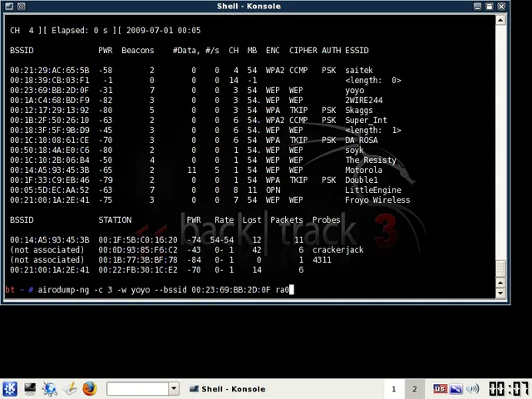Click the ESSID 'soyk'
The height and width of the screenshot is (399, 532).
point(354,150)
